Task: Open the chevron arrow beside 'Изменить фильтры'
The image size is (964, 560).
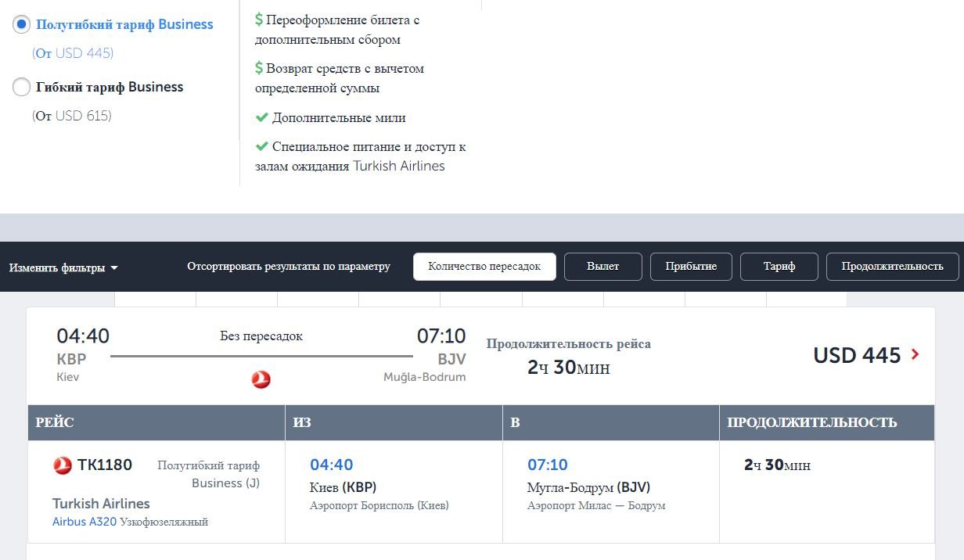Action: (113, 268)
